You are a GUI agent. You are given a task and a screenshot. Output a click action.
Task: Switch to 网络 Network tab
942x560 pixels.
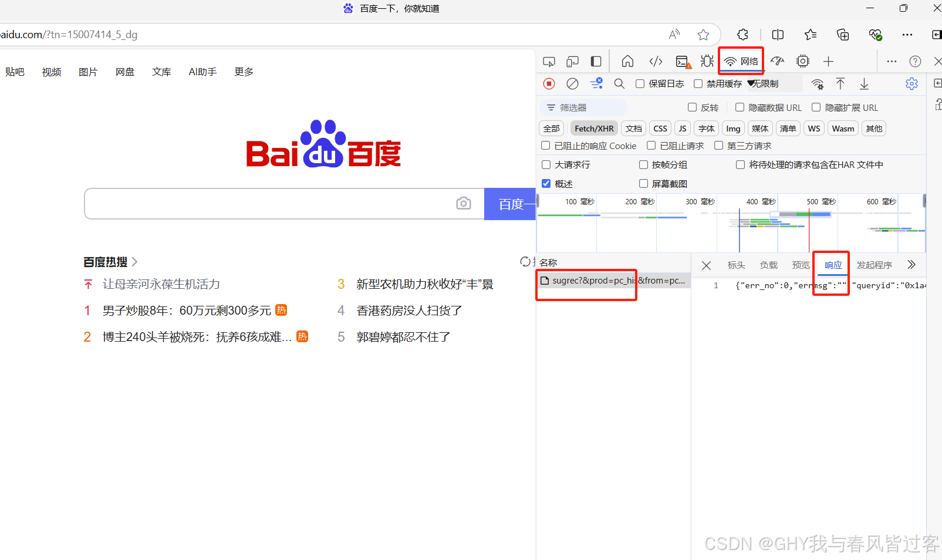coord(742,61)
